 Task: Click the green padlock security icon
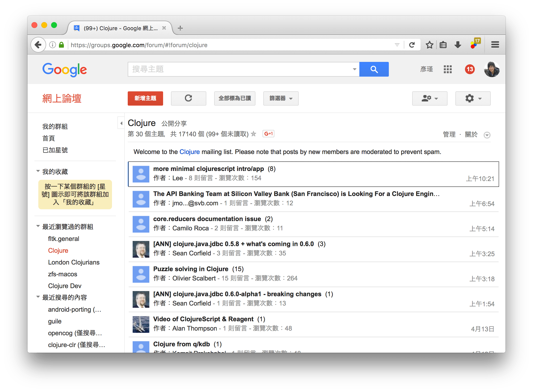click(x=61, y=45)
